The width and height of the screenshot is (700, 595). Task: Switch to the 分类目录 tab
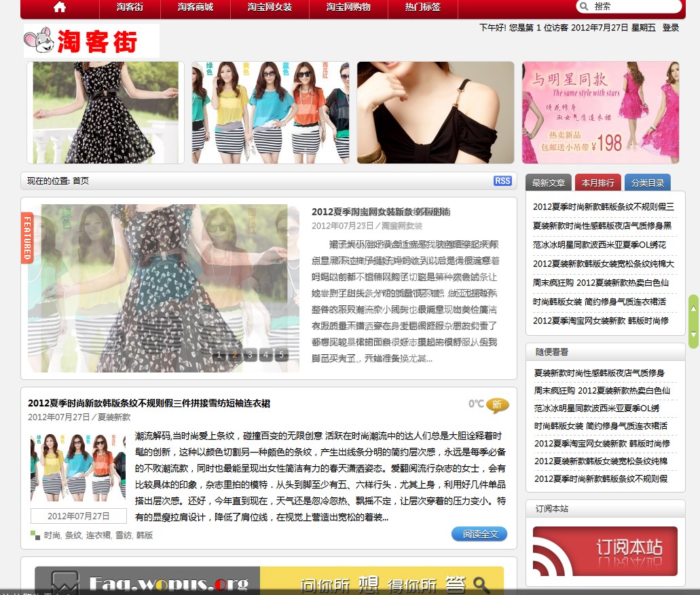(x=648, y=183)
